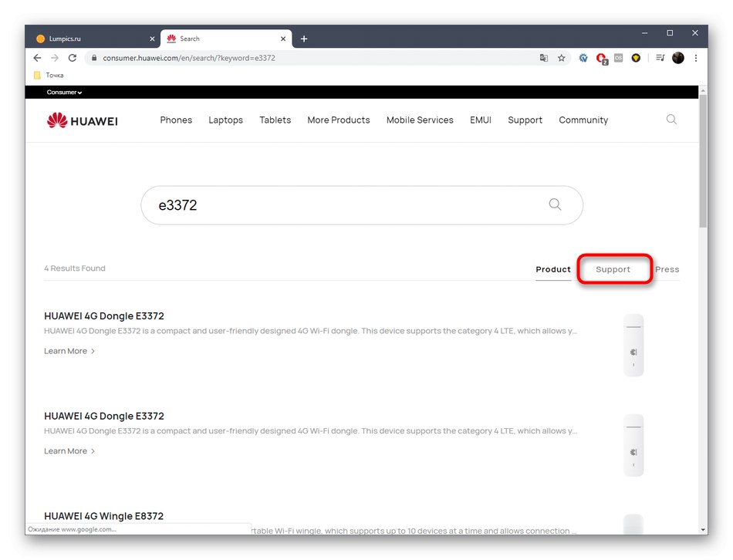The image size is (733, 560).
Task: Open the yellow shield extension icon
Action: point(636,58)
